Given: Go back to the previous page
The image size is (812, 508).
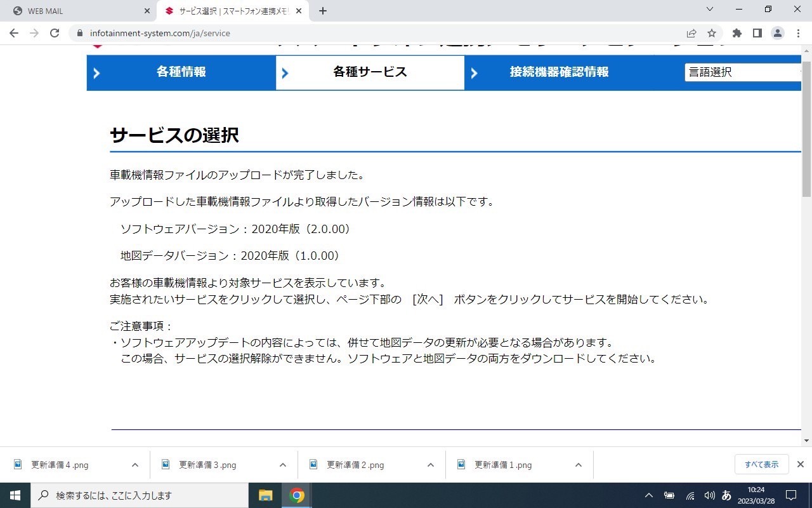Looking at the screenshot, I should click(x=14, y=33).
